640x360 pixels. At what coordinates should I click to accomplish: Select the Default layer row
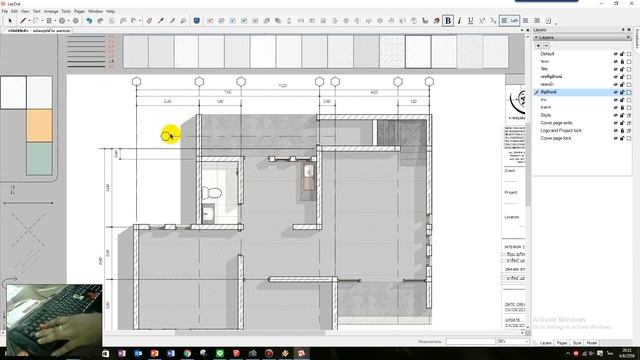(x=582, y=54)
